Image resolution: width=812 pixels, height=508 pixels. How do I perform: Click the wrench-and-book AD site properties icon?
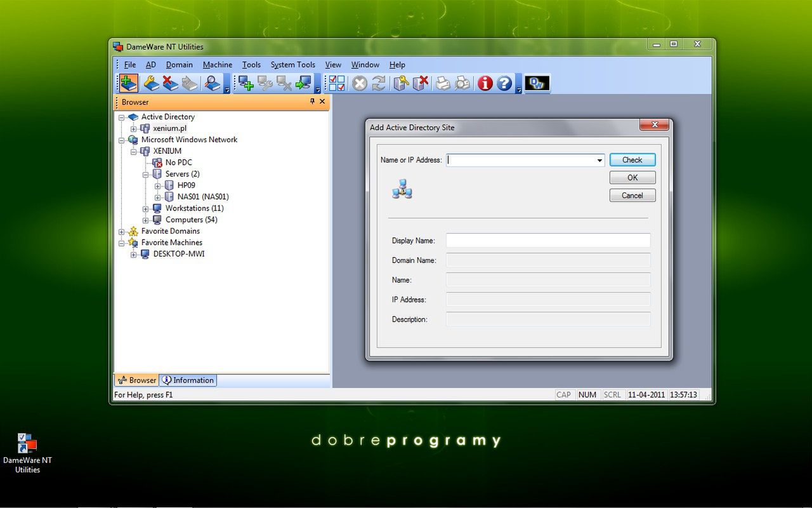click(150, 83)
